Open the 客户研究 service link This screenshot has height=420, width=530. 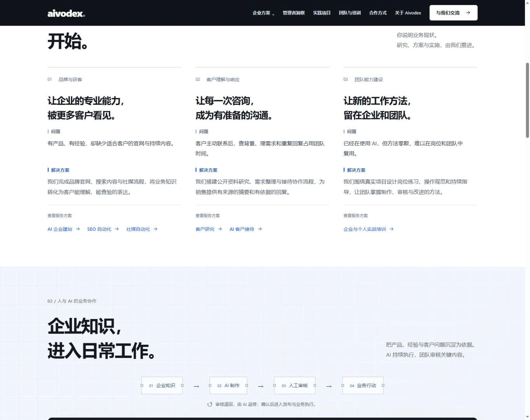coord(209,229)
